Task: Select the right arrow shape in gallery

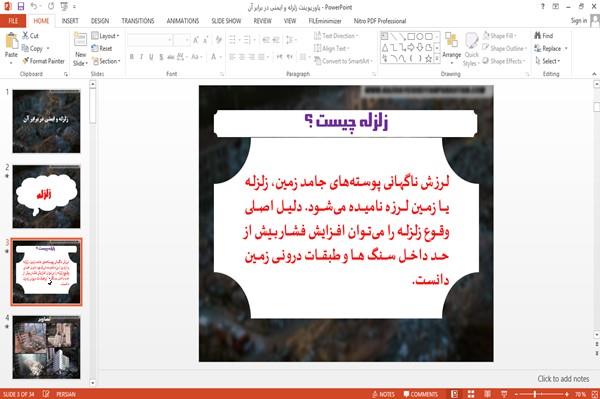Action: pos(411,47)
